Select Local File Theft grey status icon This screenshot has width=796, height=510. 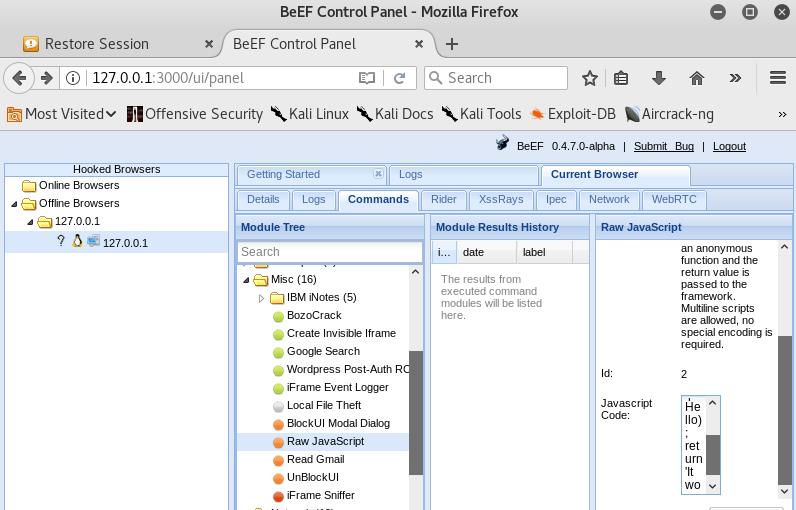[x=278, y=406]
